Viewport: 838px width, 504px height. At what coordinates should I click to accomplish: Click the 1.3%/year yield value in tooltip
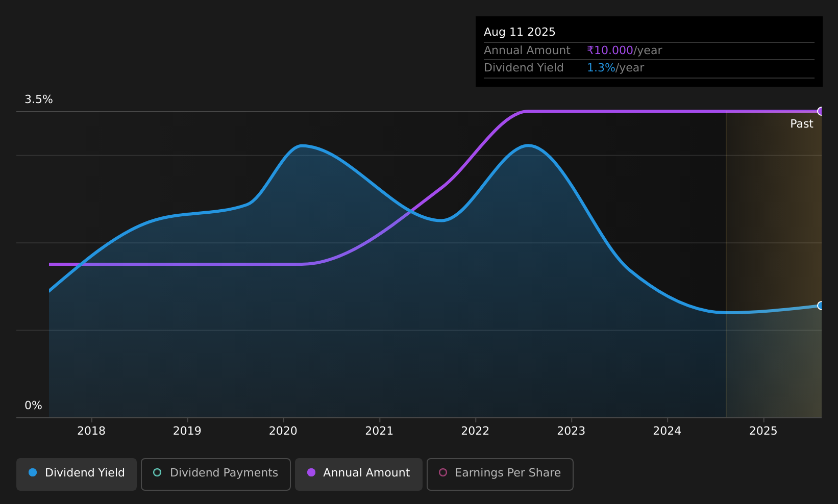tap(615, 68)
